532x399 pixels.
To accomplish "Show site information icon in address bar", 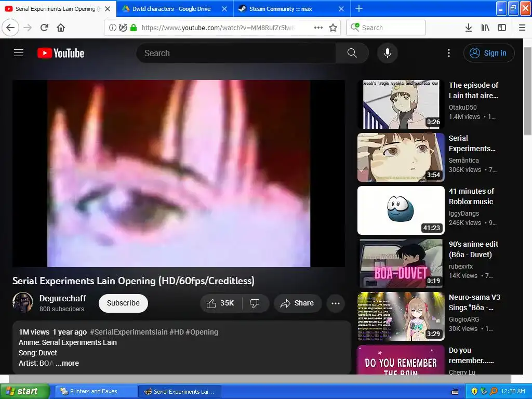I will click(x=112, y=28).
